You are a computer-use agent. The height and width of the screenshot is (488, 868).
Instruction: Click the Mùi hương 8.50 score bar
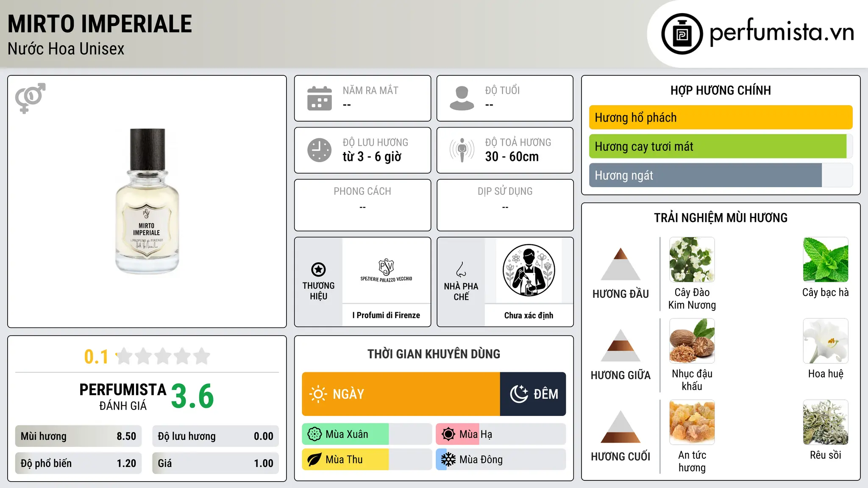[x=78, y=436]
